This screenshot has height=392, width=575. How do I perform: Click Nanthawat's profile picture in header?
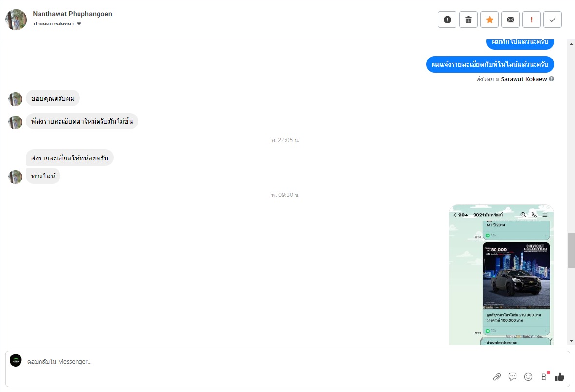pos(16,20)
